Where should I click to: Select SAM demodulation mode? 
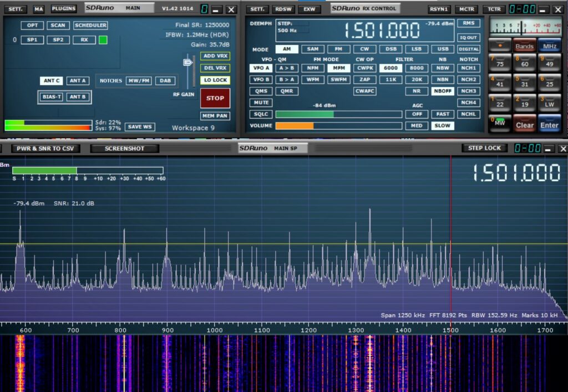click(313, 49)
